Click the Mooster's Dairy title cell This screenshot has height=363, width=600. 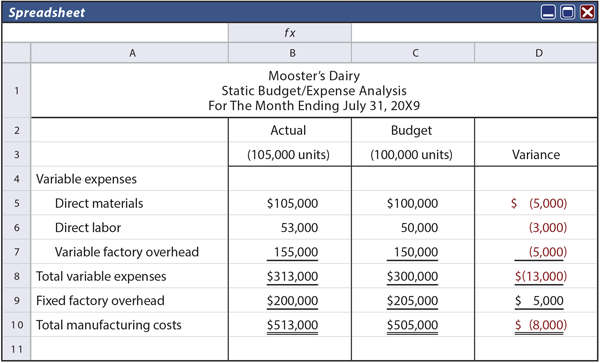[x=314, y=90]
